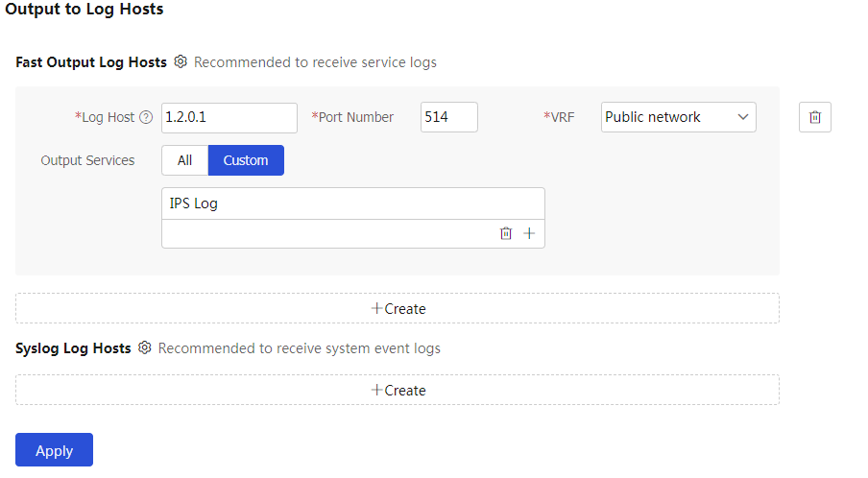Remove the IPS Log service with trash icon
Image resolution: width=868 pixels, height=478 pixels.
click(x=506, y=233)
